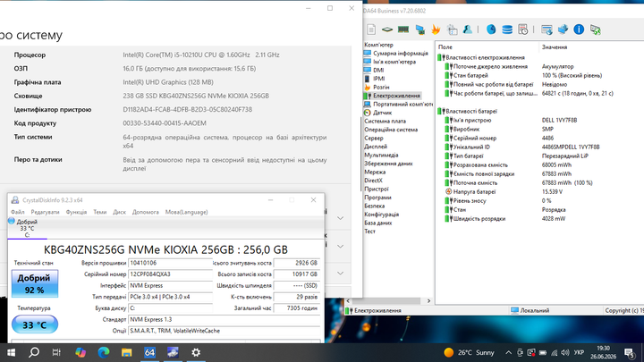Click the Добрий 92 % health status button

click(x=35, y=283)
